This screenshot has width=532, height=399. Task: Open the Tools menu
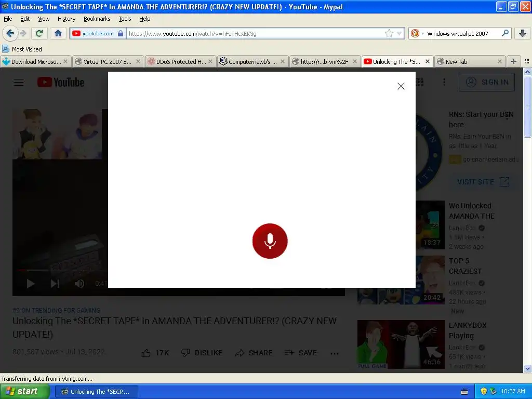(125, 19)
